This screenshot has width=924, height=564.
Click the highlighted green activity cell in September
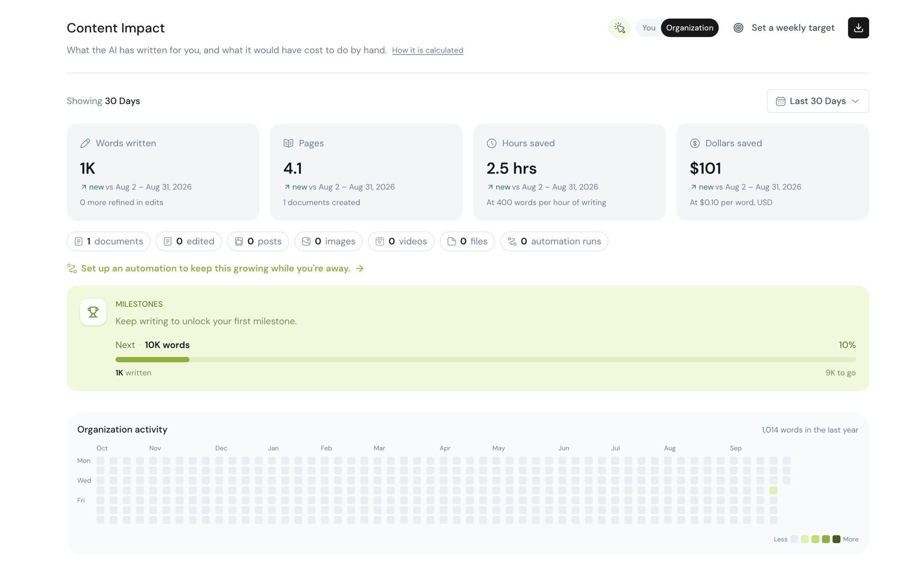click(773, 490)
